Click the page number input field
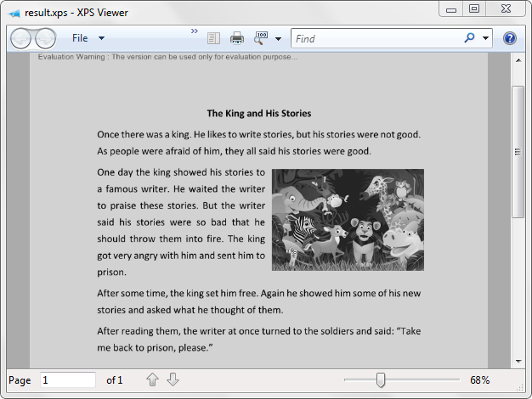Screen dimensions: 532x399 click(68, 380)
